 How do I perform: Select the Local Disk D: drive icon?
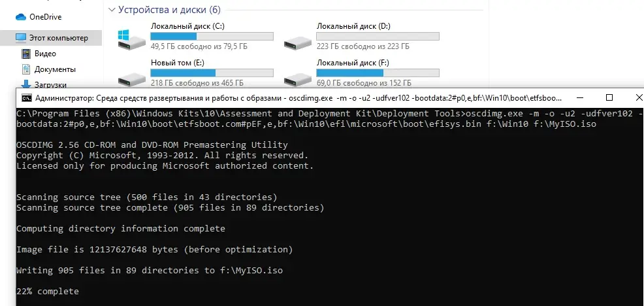297,42
